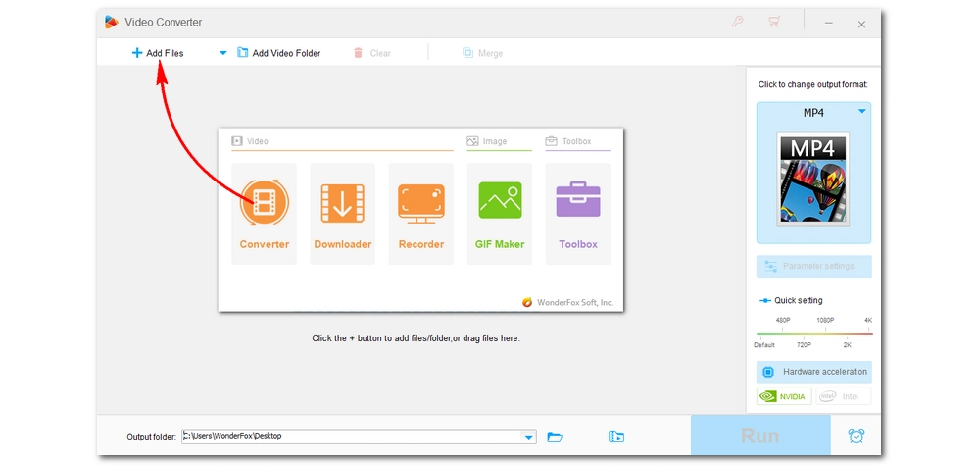Click Add Files in toolbar
The image size is (980, 466).
click(x=158, y=53)
